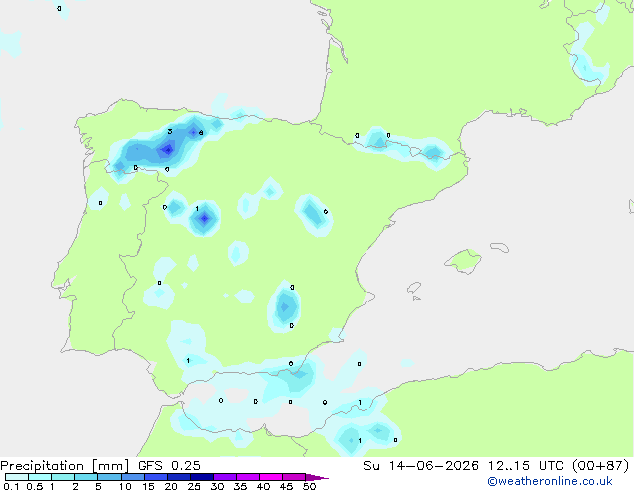Select the legend value '35'
The width and height of the screenshot is (634, 490).
pyautogui.click(x=240, y=486)
